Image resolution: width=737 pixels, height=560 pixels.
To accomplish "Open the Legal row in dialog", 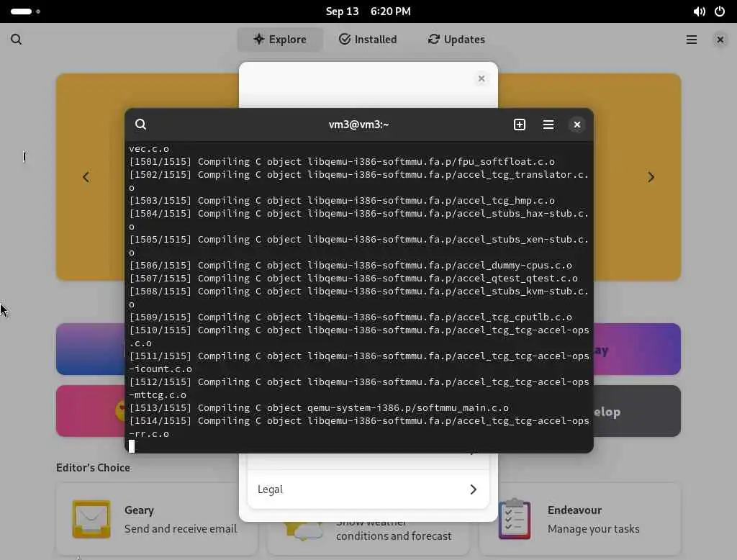I will (x=368, y=489).
